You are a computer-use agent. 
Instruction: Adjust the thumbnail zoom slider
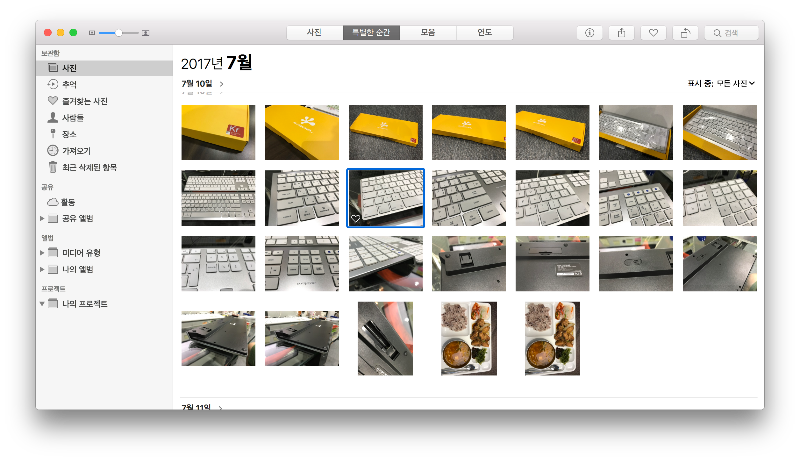click(x=118, y=33)
